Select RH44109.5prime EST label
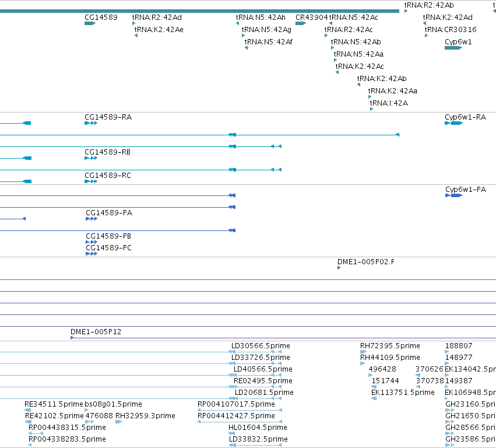This screenshot has height=448, width=496. (x=390, y=358)
